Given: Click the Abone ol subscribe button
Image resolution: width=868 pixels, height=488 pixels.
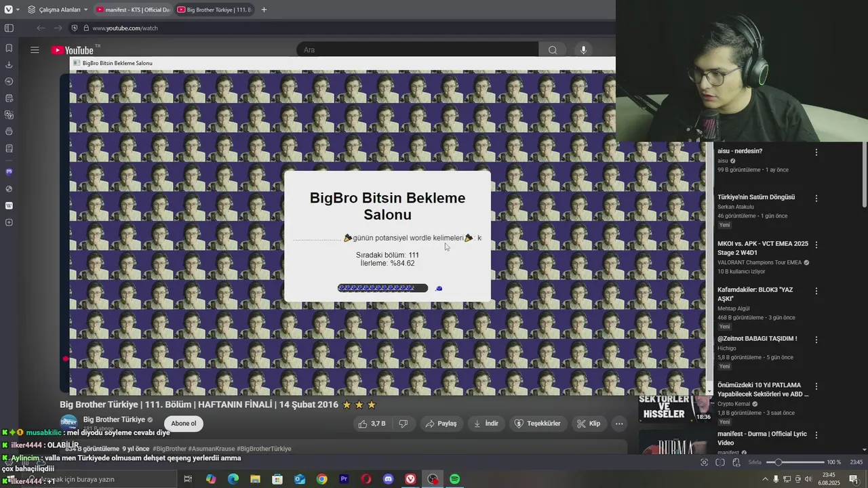Looking at the screenshot, I should 183,424.
